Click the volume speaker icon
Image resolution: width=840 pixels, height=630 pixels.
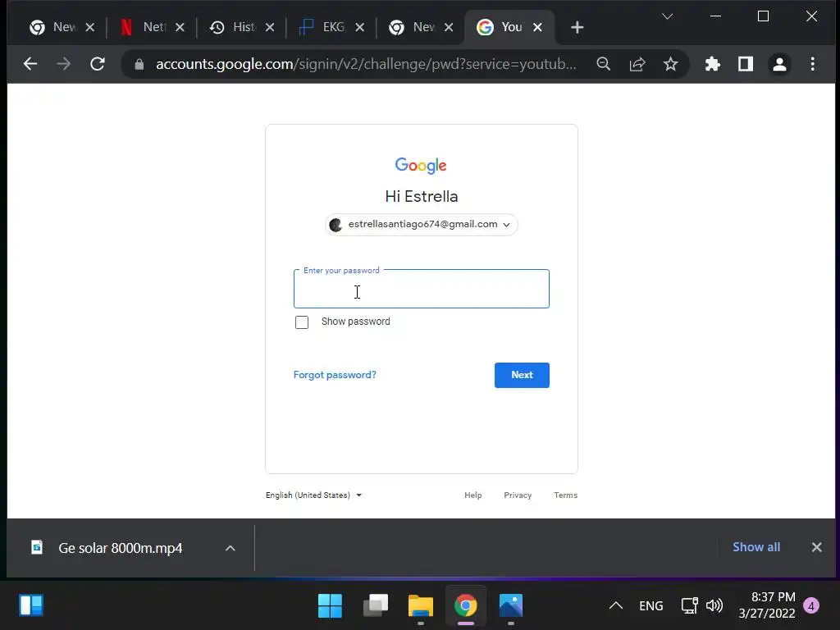tap(714, 606)
